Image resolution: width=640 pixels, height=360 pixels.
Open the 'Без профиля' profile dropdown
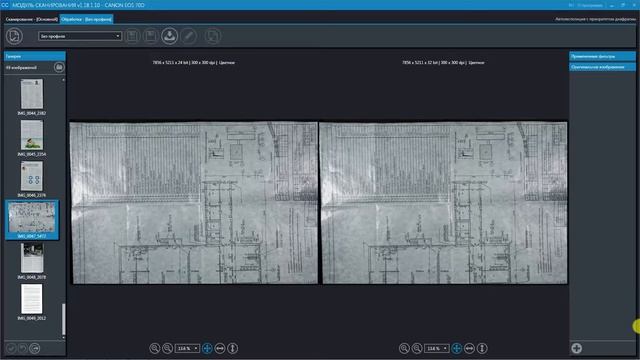point(80,36)
